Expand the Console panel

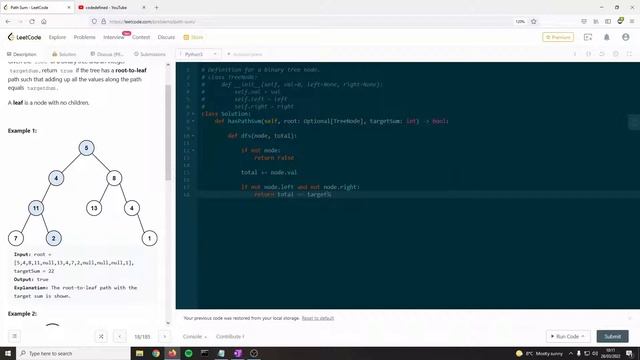[x=195, y=336]
